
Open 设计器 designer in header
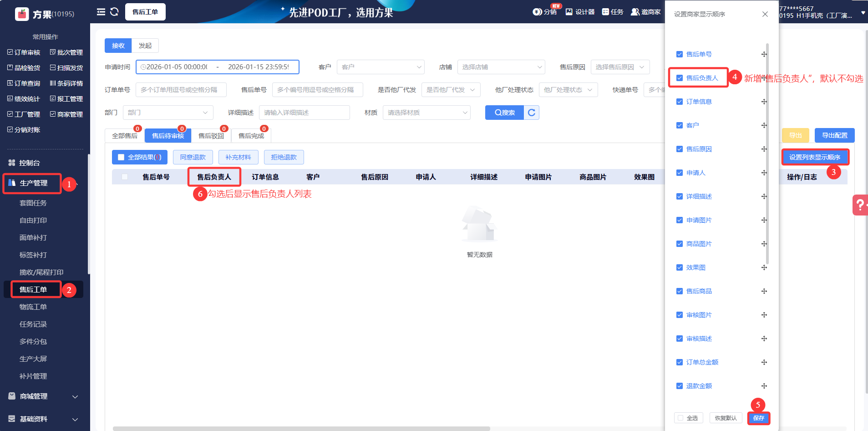click(x=580, y=12)
